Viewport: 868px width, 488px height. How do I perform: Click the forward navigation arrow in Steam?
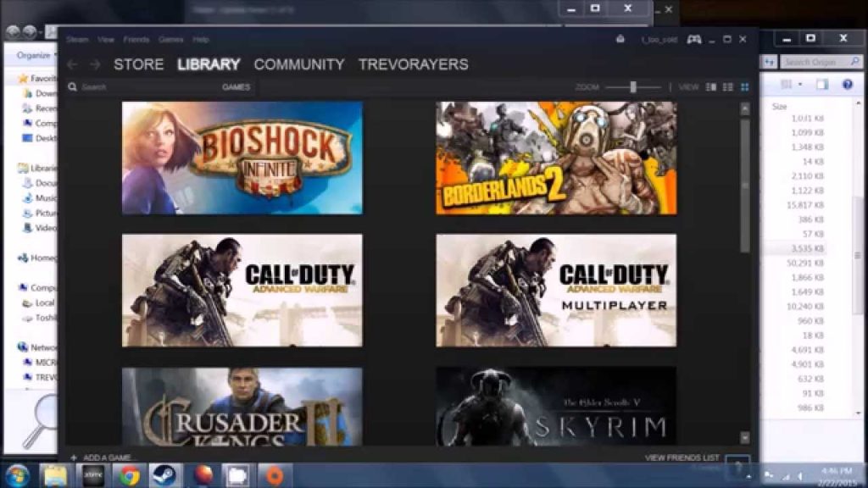point(95,64)
